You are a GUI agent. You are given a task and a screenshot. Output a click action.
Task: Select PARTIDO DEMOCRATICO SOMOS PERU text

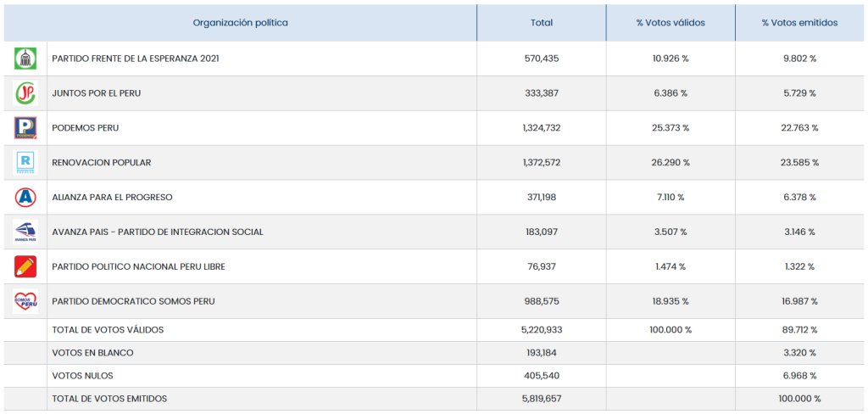pyautogui.click(x=133, y=301)
